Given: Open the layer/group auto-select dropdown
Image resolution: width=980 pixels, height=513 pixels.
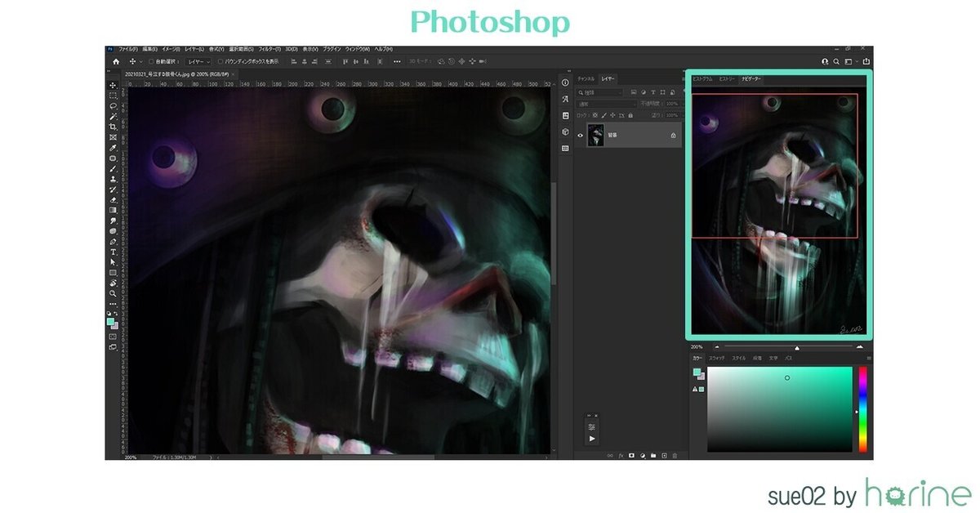Looking at the screenshot, I should (198, 61).
